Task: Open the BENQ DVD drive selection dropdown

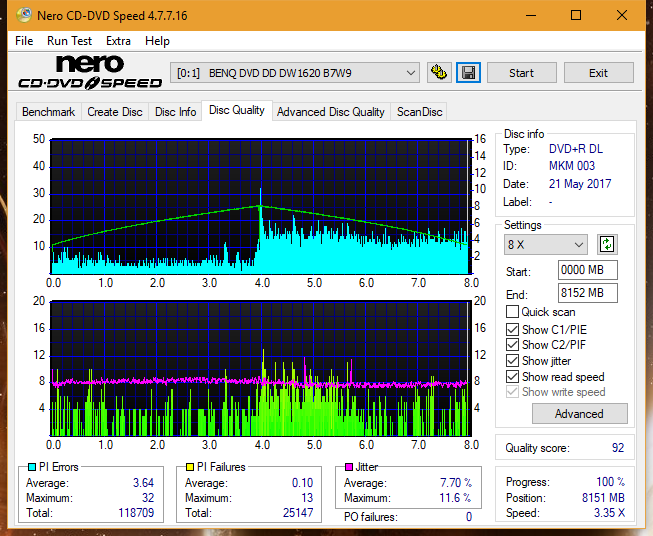Action: click(x=295, y=73)
